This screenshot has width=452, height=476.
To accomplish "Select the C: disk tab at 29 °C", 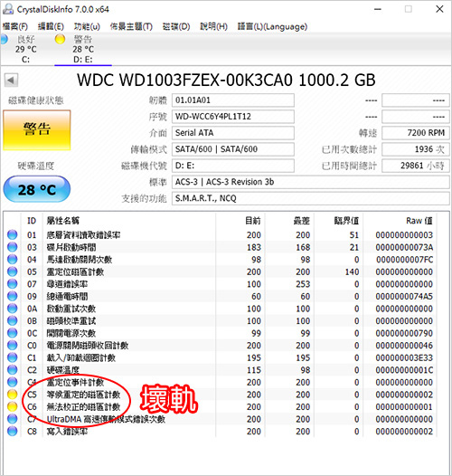I will point(26,50).
